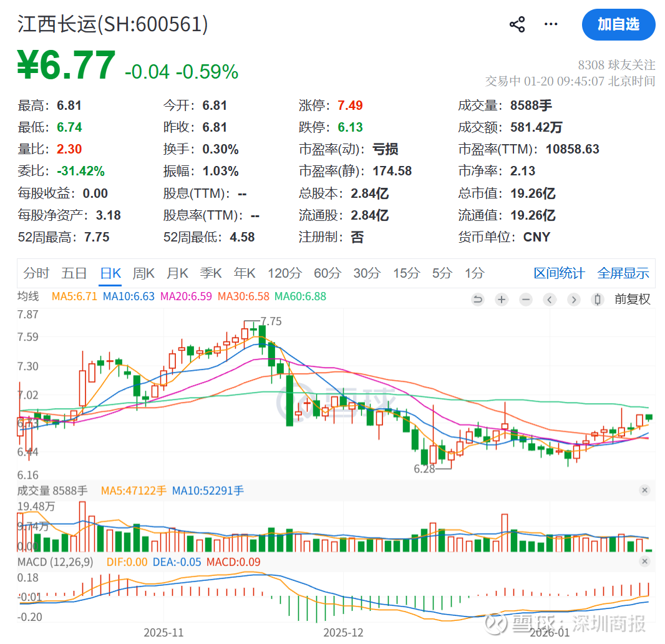The image size is (665, 644).
Task: Click the stock title 江西长运(SH:600561)
Action: (113, 24)
